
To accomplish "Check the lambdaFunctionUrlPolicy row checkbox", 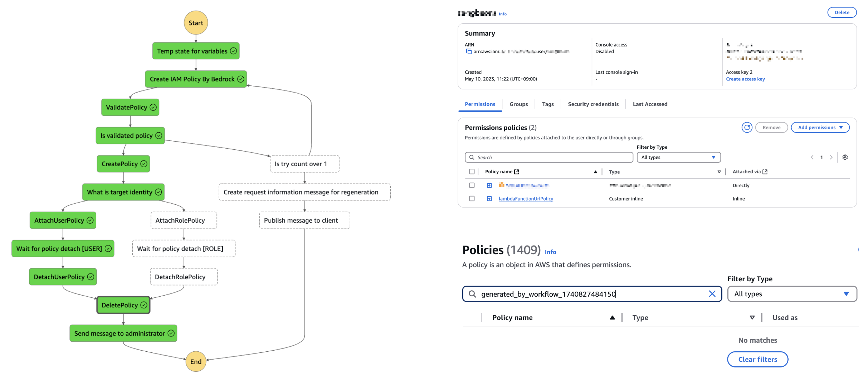I will (472, 199).
